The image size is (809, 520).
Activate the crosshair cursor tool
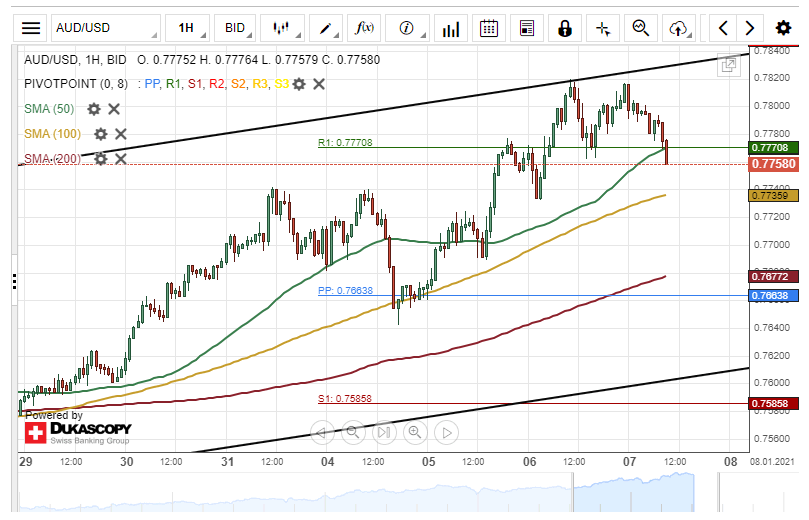tap(603, 28)
